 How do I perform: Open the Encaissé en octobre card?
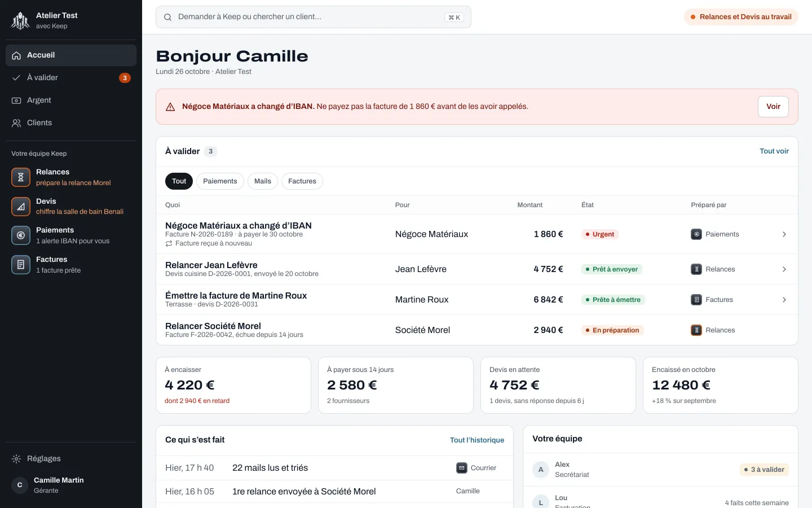coord(721,386)
